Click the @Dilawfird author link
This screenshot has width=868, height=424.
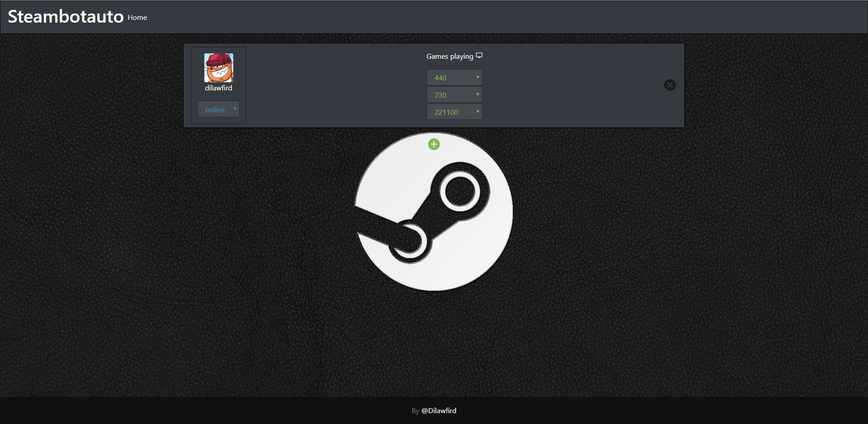point(439,411)
